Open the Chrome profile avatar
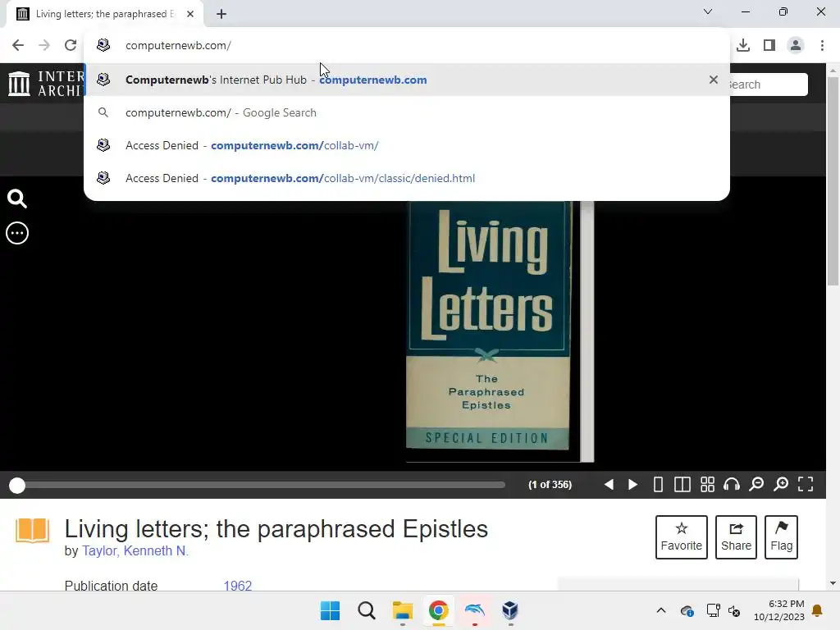The image size is (840, 630). (796, 46)
